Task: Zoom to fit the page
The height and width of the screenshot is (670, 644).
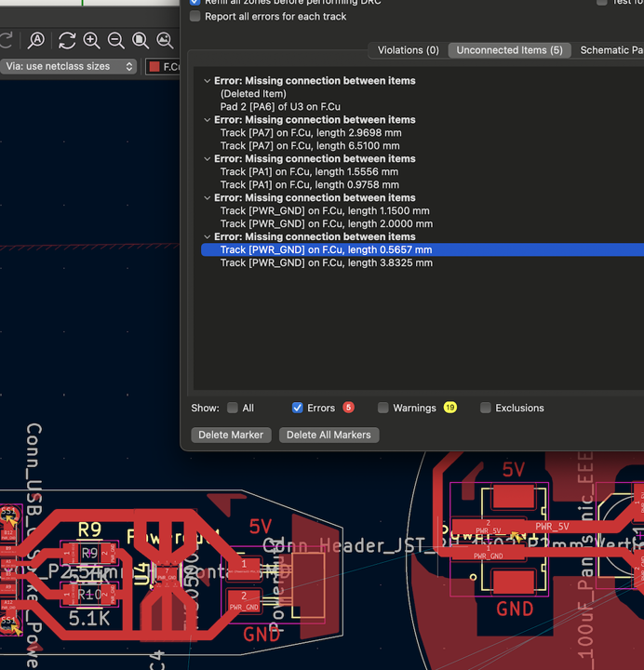Action: point(141,41)
